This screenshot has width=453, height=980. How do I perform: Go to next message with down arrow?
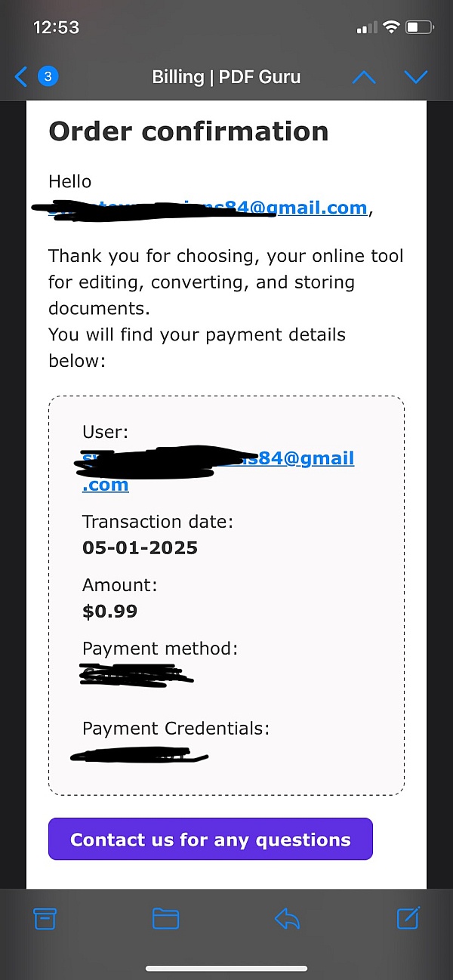[x=416, y=77]
